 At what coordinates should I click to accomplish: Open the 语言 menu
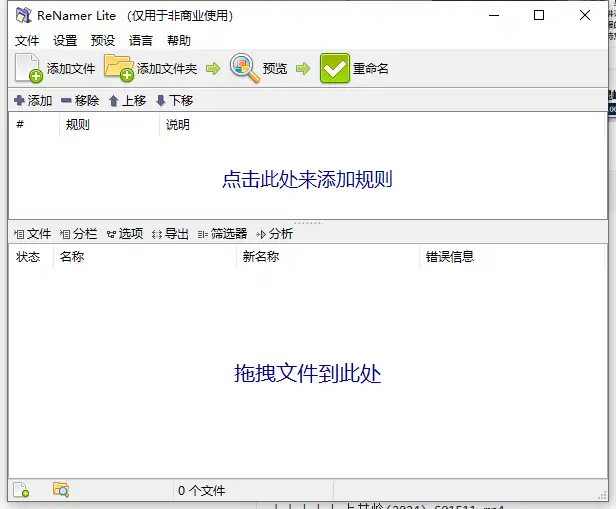[141, 40]
